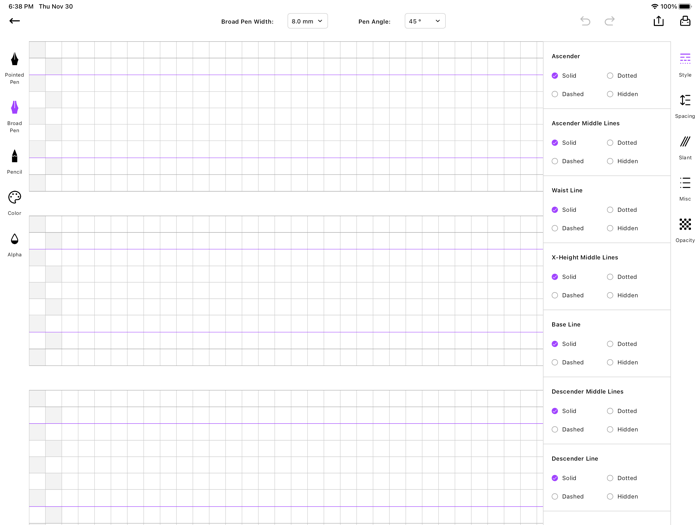The width and height of the screenshot is (700, 525).
Task: Set X-Height Middle Lines to Dashed
Action: pyautogui.click(x=568, y=295)
